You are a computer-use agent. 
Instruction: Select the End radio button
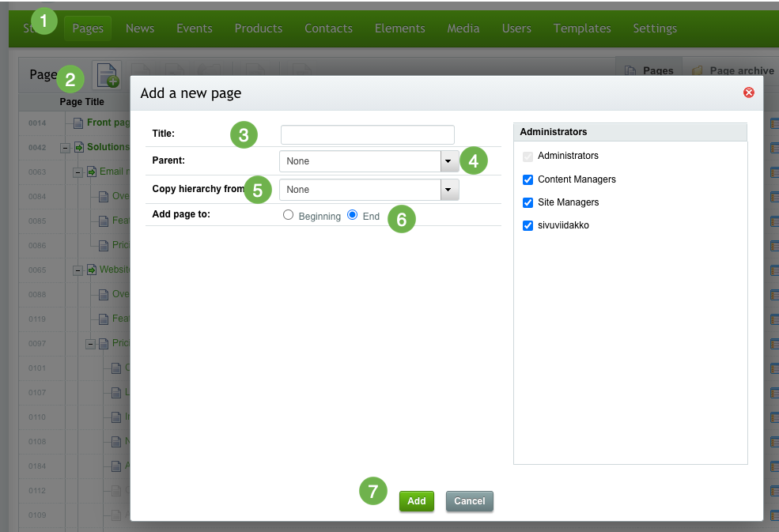click(x=352, y=215)
